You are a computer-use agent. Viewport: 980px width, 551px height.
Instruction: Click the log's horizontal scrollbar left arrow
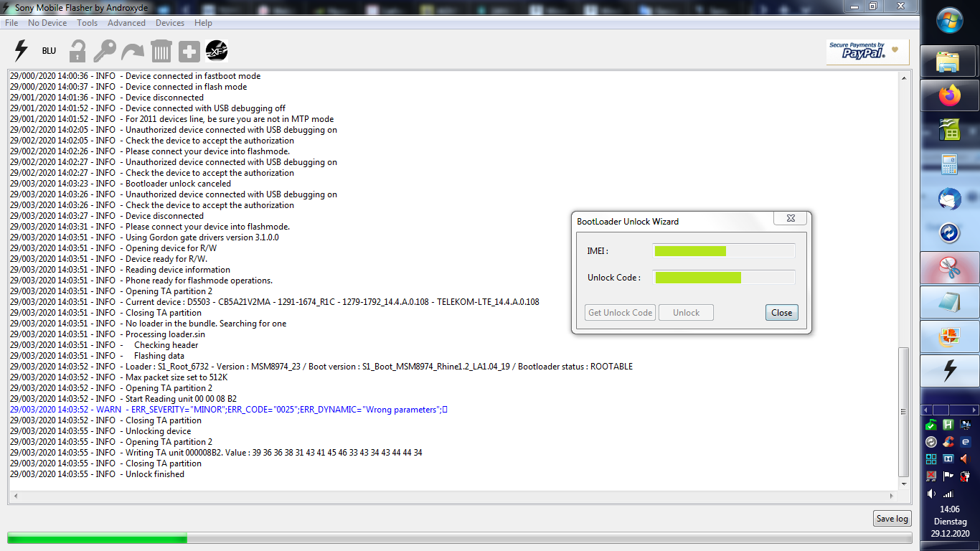[15, 496]
